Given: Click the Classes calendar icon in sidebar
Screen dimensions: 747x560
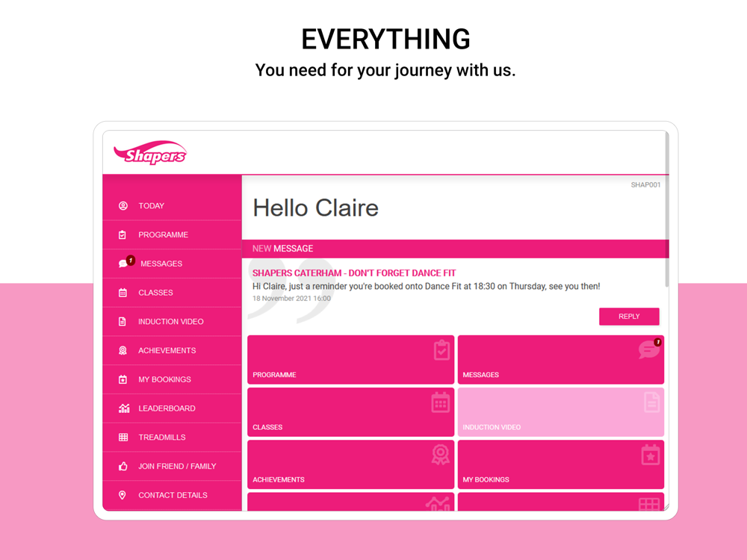Looking at the screenshot, I should coord(123,293).
